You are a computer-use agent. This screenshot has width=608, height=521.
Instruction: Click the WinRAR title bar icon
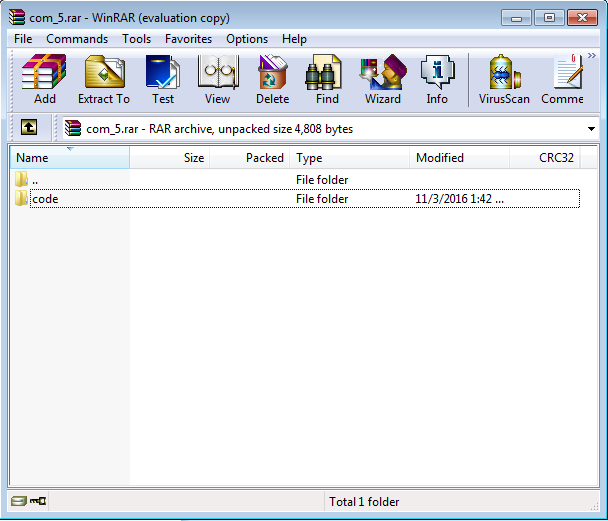(x=17, y=17)
